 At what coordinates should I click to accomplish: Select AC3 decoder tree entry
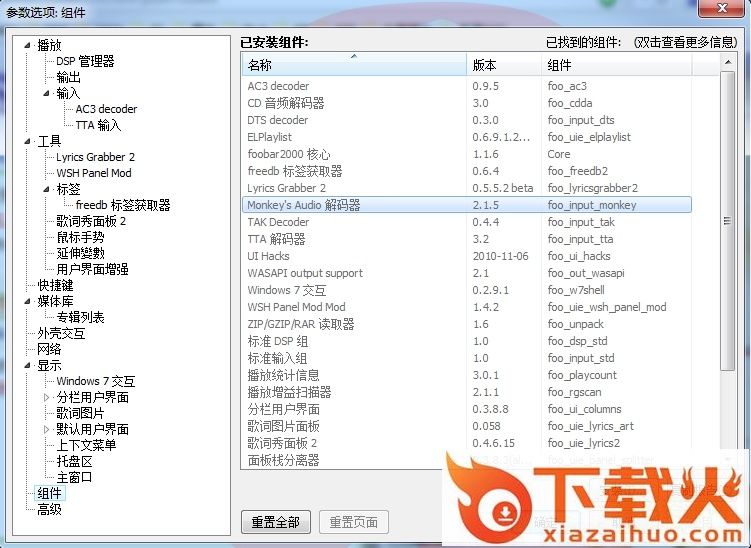click(106, 109)
